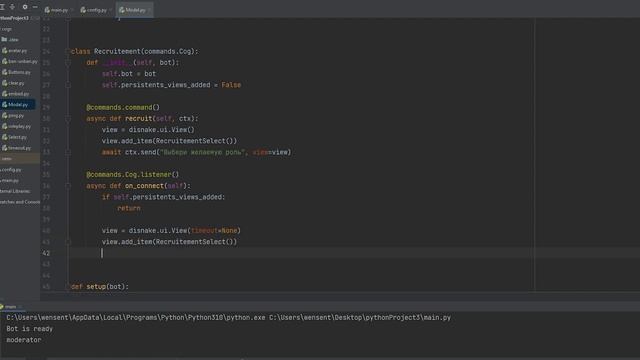
Task: Click the 'moderator' console output line
Action: 24,340
